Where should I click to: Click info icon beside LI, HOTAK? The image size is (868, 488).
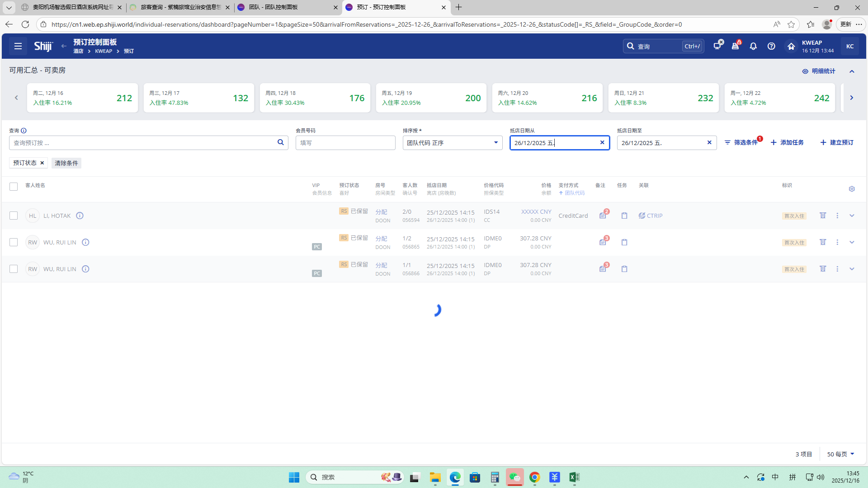point(80,216)
